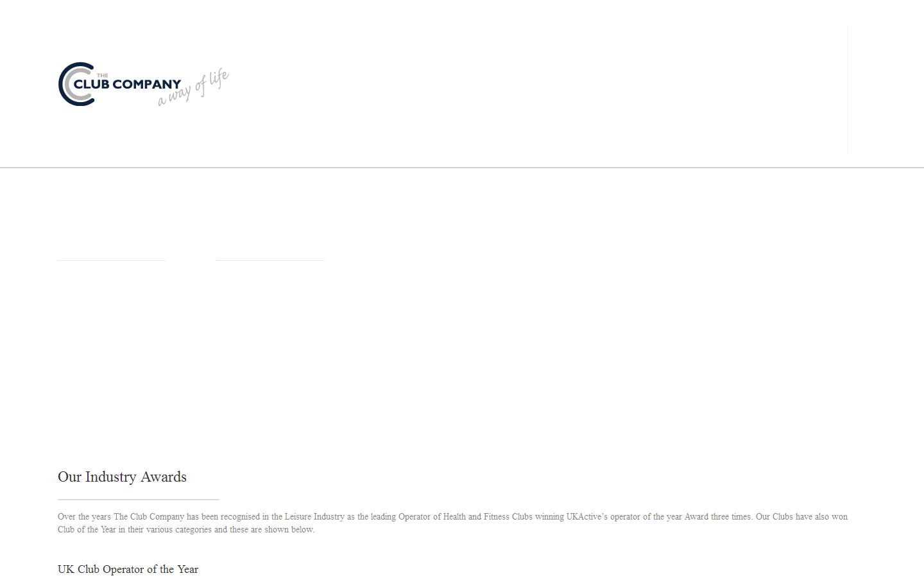
Task: Click 'Health and Fitness Clubs' phrase in paragraph
Action: [x=488, y=516]
